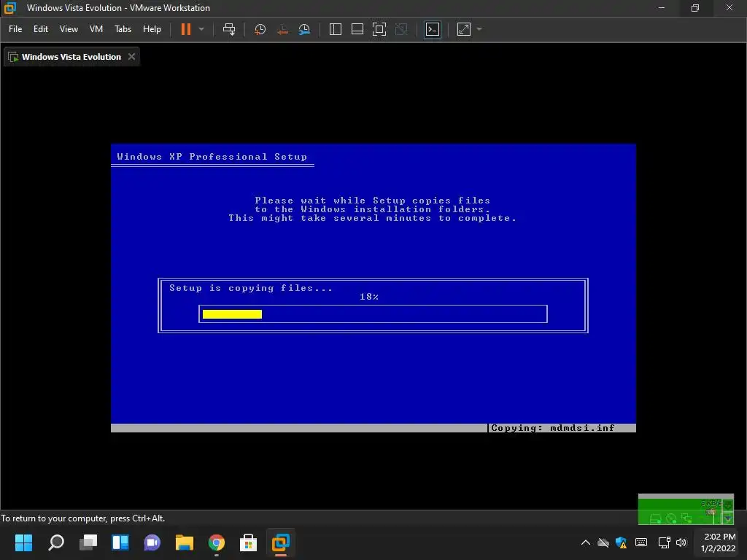The height and width of the screenshot is (560, 747).
Task: Open the Help menu
Action: click(x=152, y=29)
